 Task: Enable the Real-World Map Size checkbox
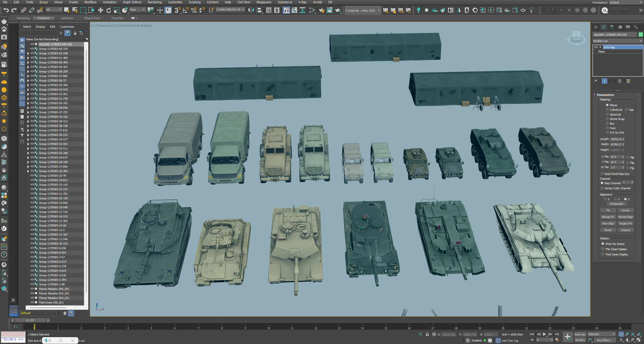602,174
